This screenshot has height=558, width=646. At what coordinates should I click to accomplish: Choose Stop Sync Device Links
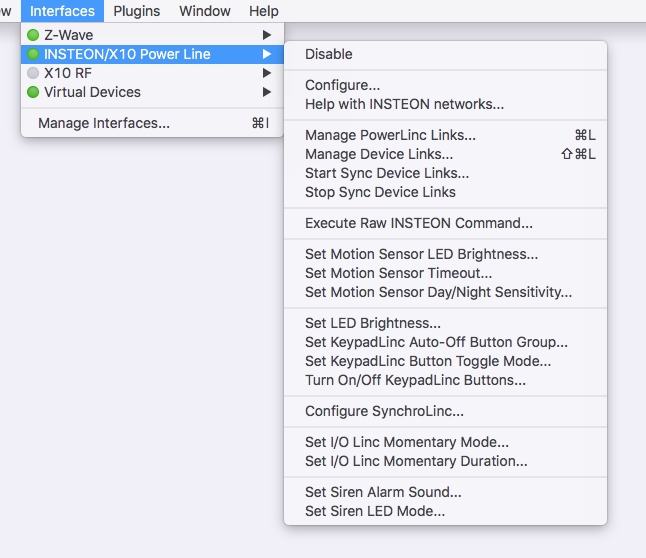pos(445,192)
